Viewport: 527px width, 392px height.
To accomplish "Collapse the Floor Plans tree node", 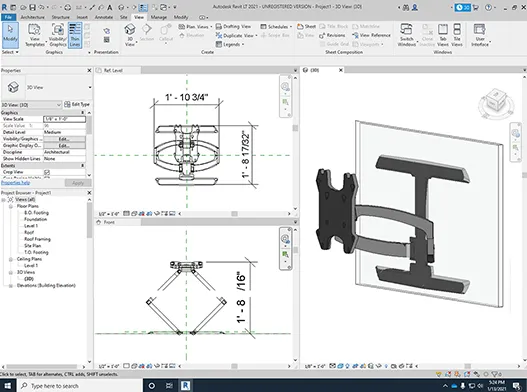I will pyautogui.click(x=11, y=206).
